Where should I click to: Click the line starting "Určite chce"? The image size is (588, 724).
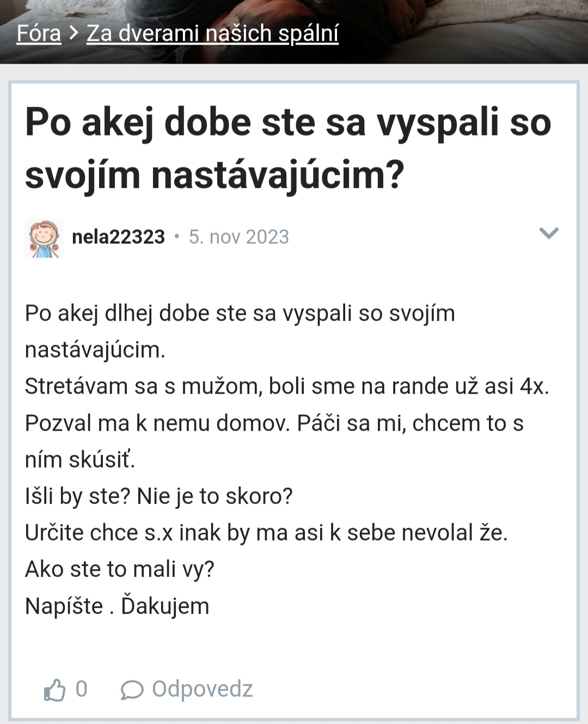pyautogui.click(x=266, y=533)
